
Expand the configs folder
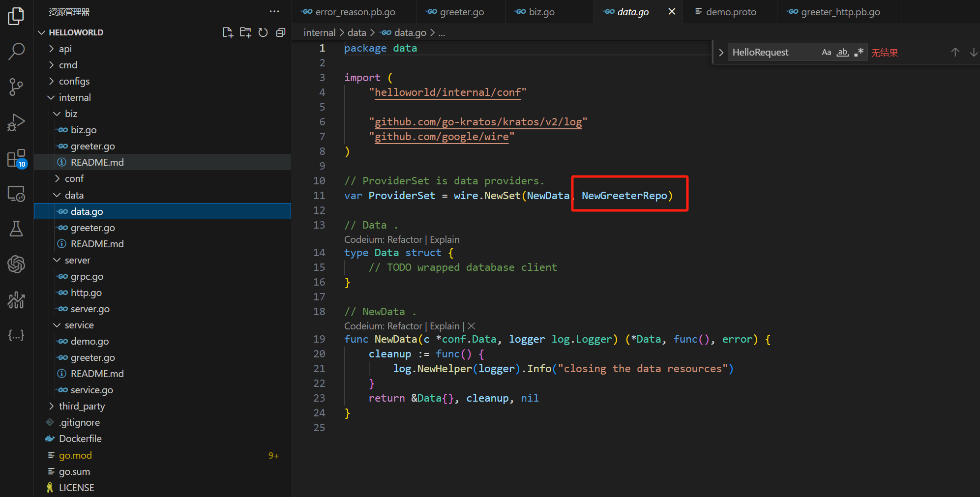point(162,81)
